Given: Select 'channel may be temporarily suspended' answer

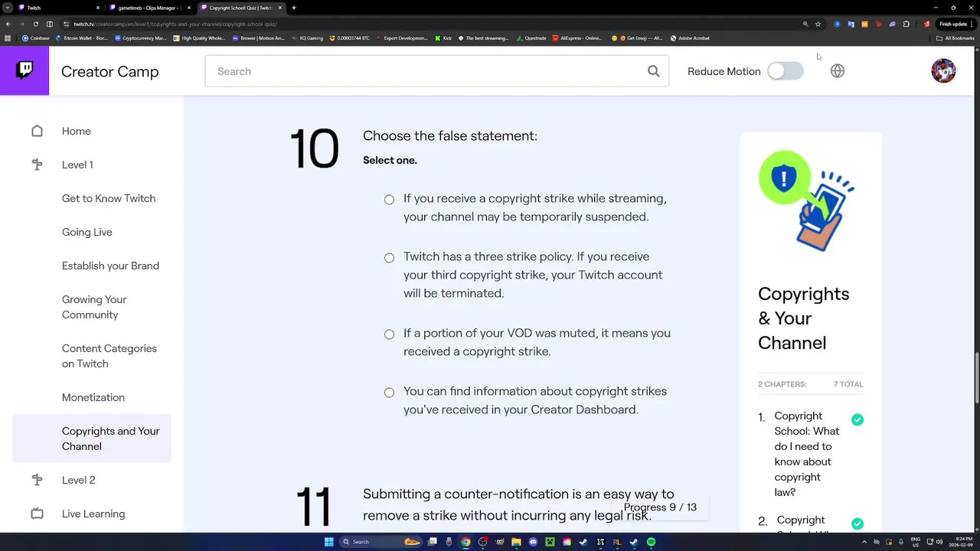Looking at the screenshot, I should [389, 200].
